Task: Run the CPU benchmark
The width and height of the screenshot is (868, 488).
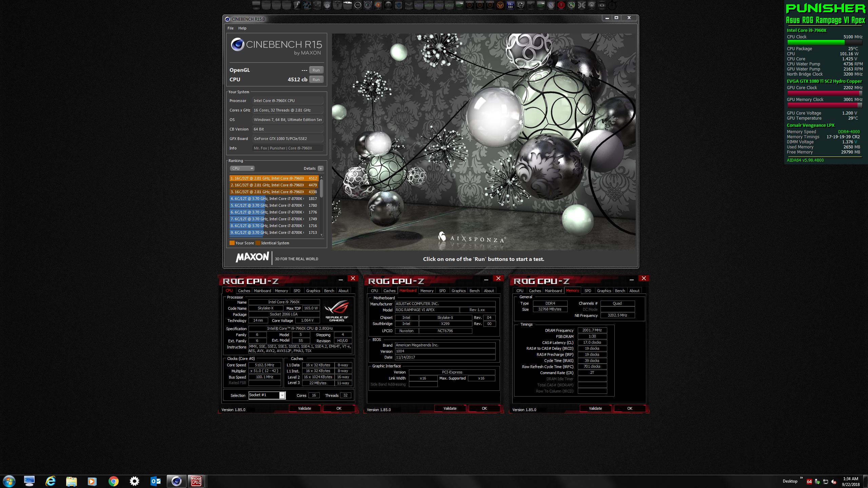Action: click(316, 80)
